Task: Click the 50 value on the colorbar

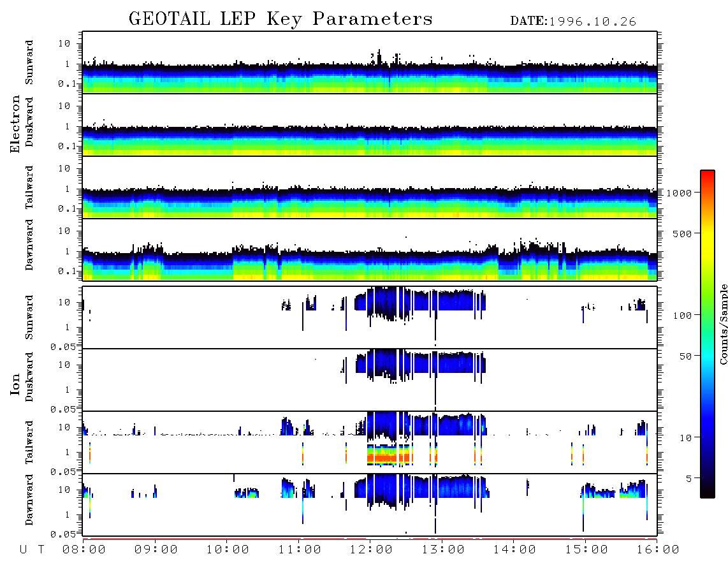Action: point(685,356)
